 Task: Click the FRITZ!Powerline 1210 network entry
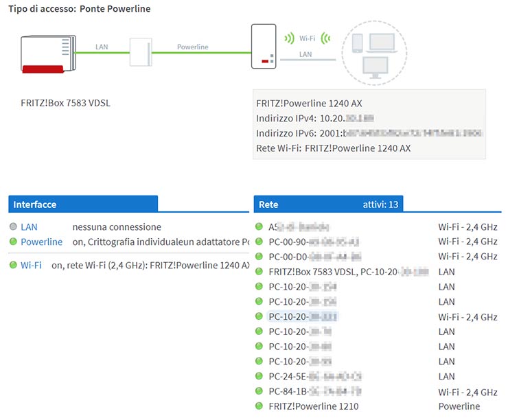click(305, 406)
